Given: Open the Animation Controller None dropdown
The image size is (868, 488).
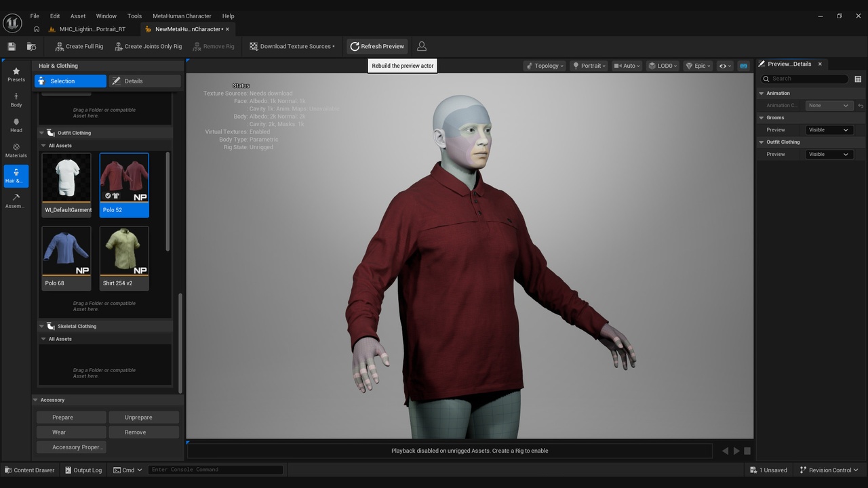Looking at the screenshot, I should pyautogui.click(x=829, y=106).
